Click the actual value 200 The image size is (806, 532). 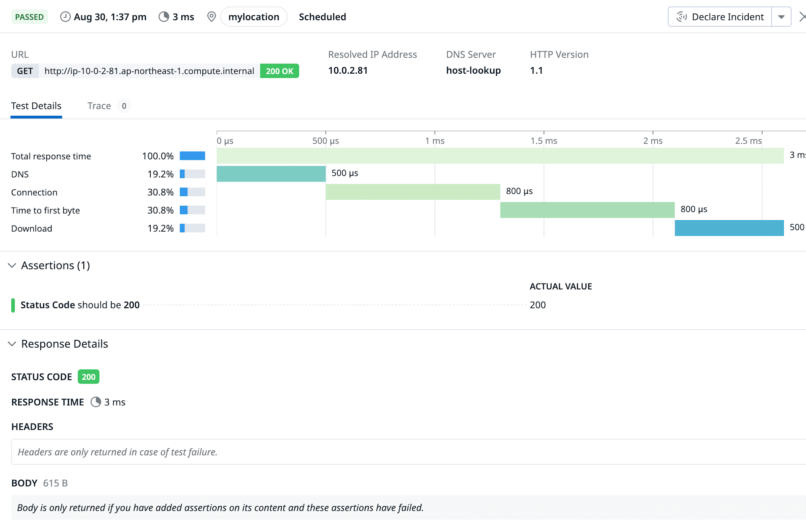click(x=538, y=305)
